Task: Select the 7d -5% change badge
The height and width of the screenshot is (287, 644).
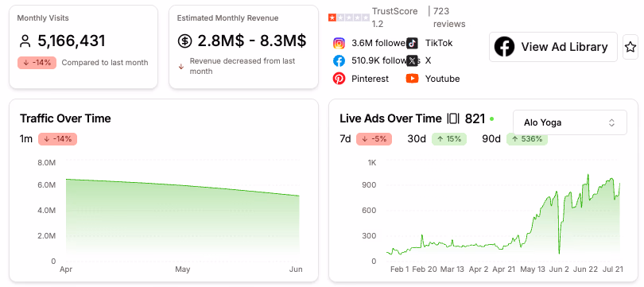Action: pos(374,139)
